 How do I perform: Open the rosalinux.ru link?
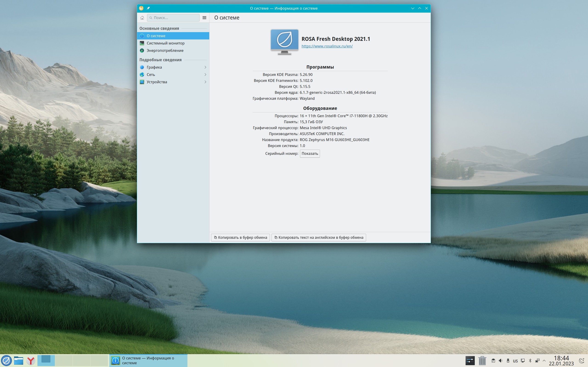327,46
